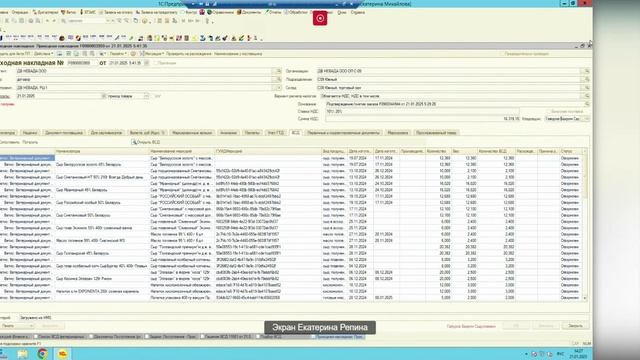
Task: Open Google Chrome from the taskbar
Action: [42, 354]
